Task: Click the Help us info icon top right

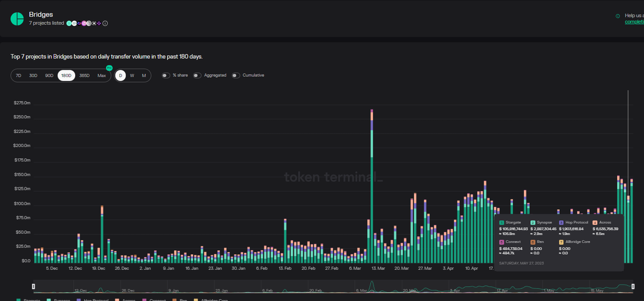Action: (x=618, y=16)
